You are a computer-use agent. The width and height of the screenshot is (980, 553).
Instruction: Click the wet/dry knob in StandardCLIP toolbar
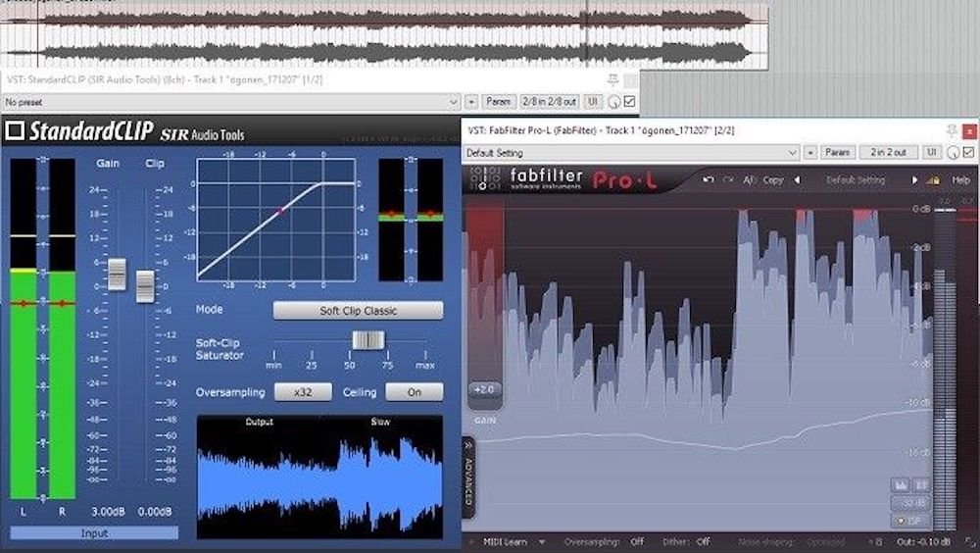[614, 102]
